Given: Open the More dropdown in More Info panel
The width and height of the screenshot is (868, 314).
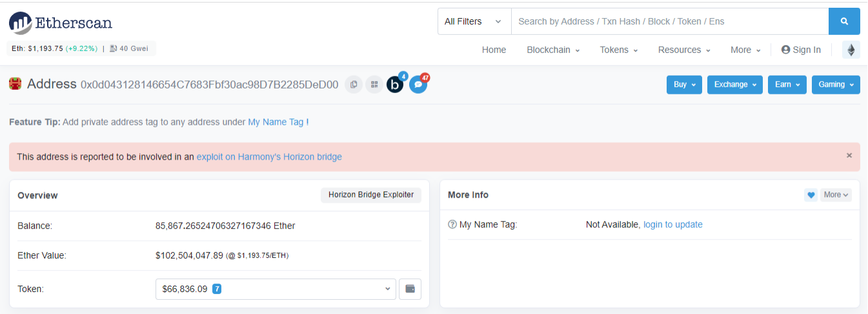Looking at the screenshot, I should click(836, 194).
